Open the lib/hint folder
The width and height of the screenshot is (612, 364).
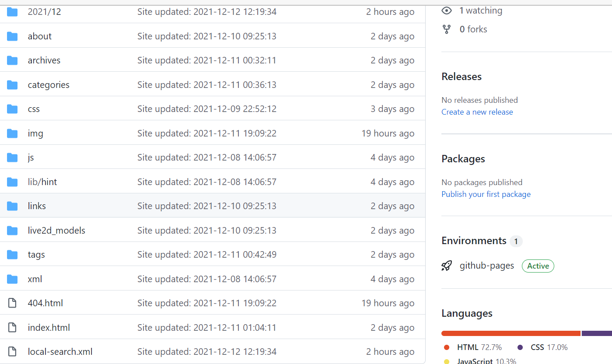tap(42, 182)
